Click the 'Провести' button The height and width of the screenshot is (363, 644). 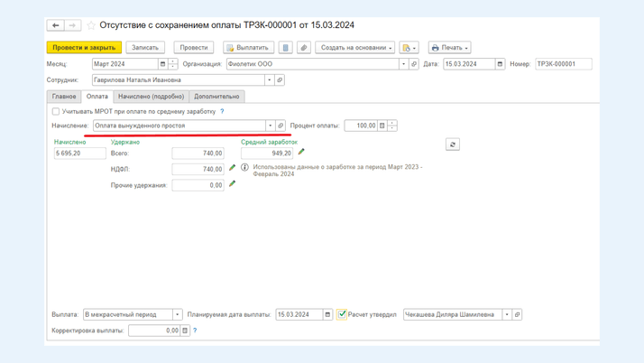tap(194, 48)
